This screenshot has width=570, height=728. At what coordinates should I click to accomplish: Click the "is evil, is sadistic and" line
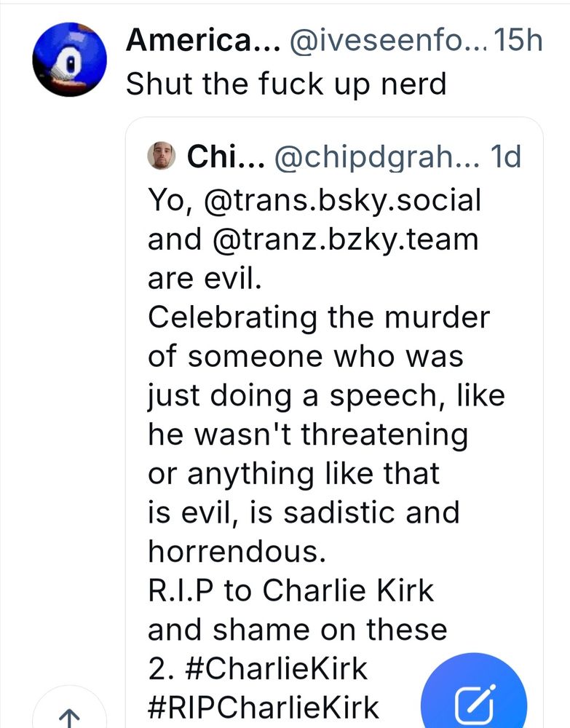[304, 513]
